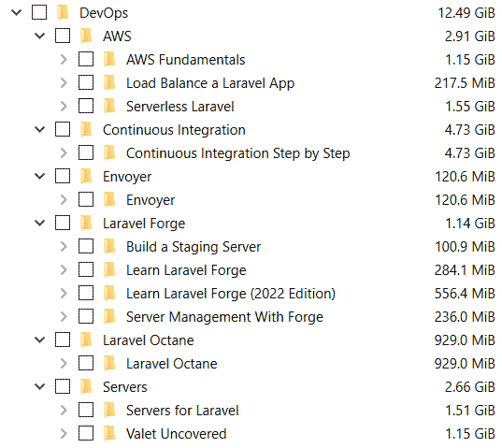
Task: Select the Serverless Laravel folder icon
Action: (x=109, y=107)
